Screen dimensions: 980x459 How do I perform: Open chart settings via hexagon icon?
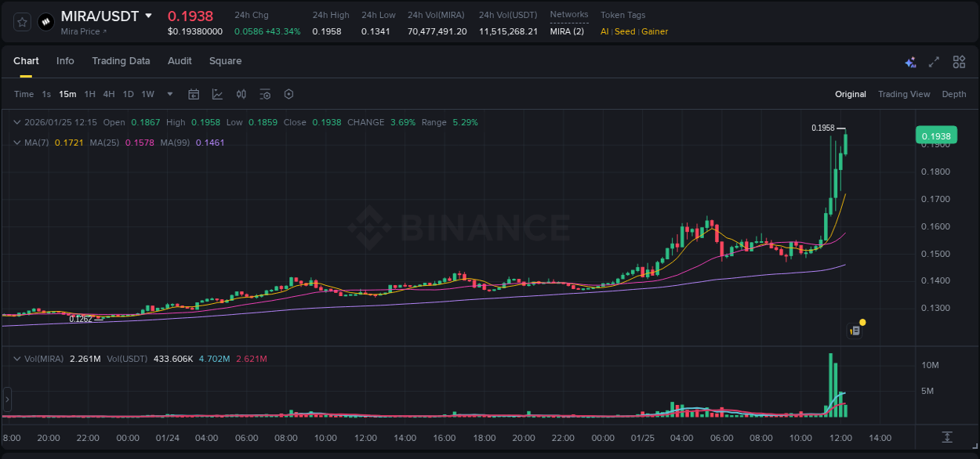[289, 94]
